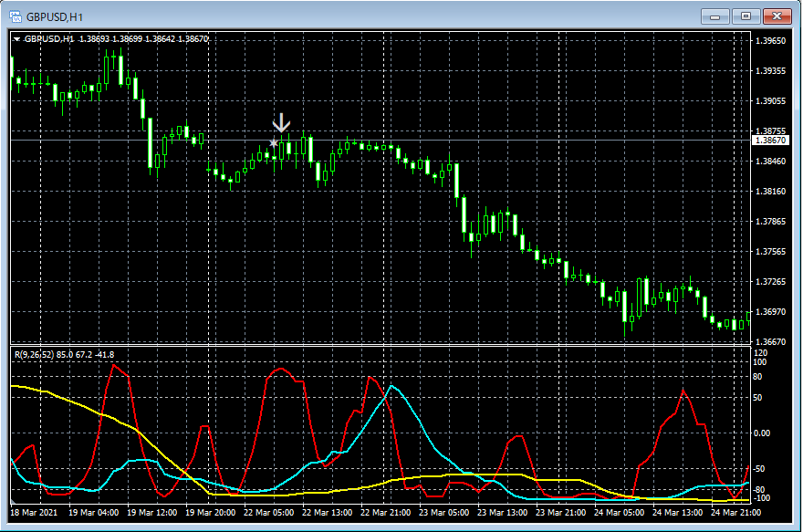Maximize the GBPUSD,H1 chart window
Screen dimensions: 803x532
click(746, 16)
